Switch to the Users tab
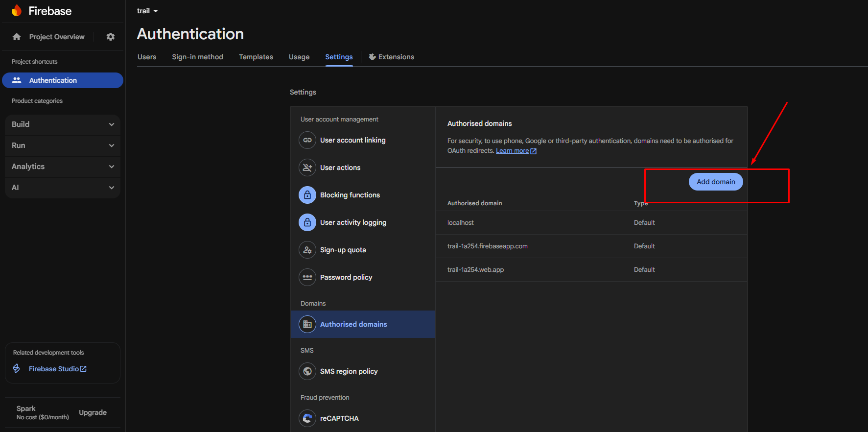The image size is (868, 432). pyautogui.click(x=147, y=57)
